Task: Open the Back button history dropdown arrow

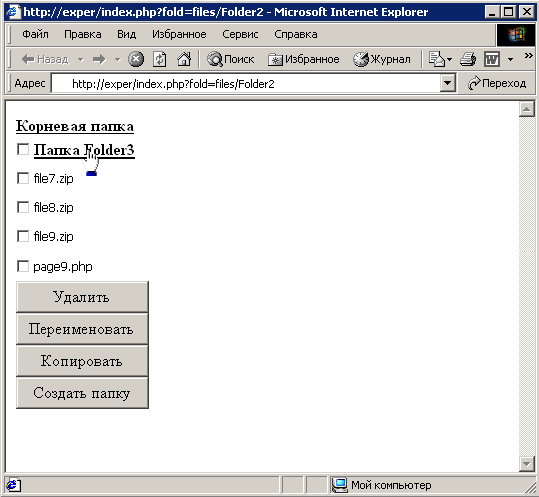Action: point(80,59)
